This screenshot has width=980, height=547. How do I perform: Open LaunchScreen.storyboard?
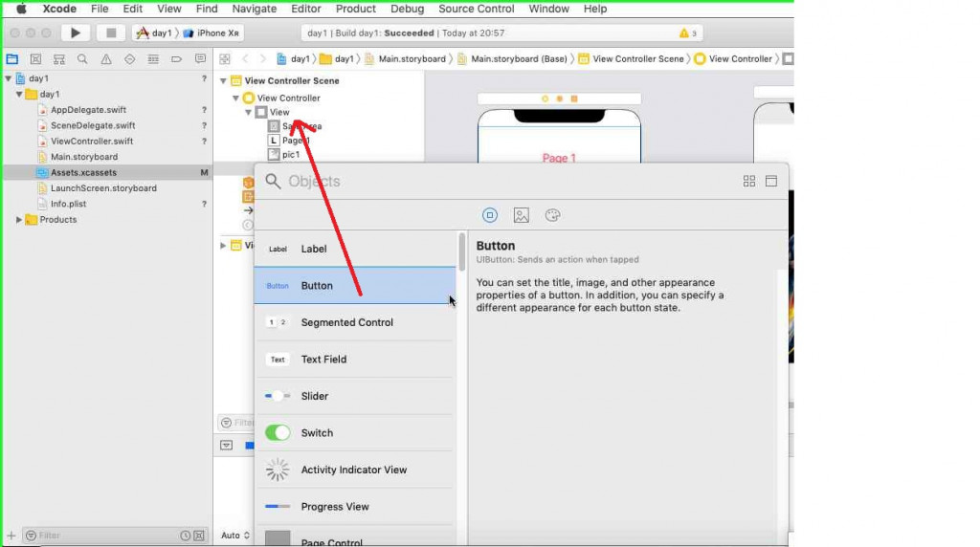[103, 188]
